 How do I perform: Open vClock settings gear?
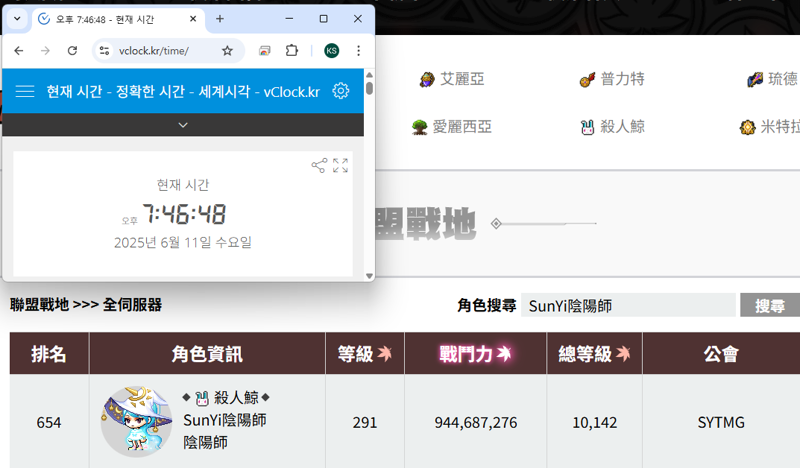(x=341, y=91)
